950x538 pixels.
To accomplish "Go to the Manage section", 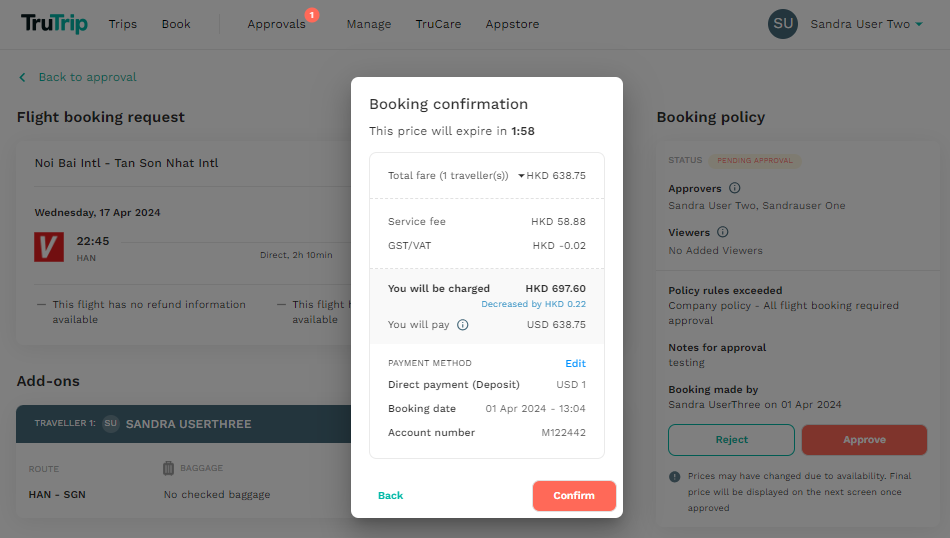I will pyautogui.click(x=369, y=24).
